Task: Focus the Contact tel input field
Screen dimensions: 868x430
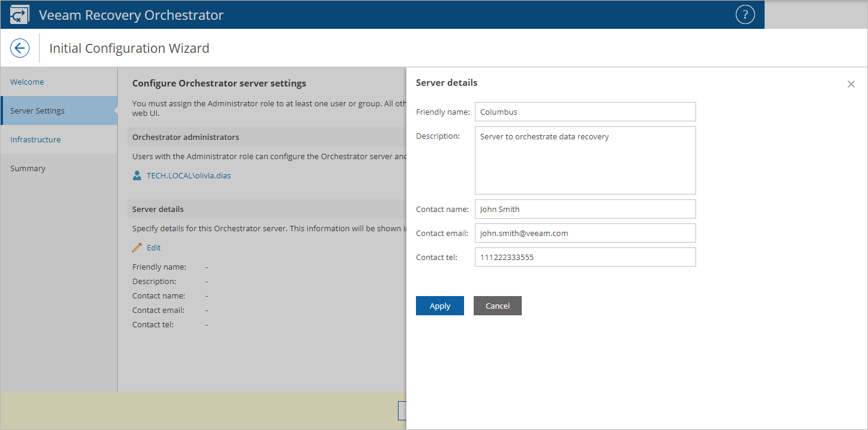Action: point(585,257)
